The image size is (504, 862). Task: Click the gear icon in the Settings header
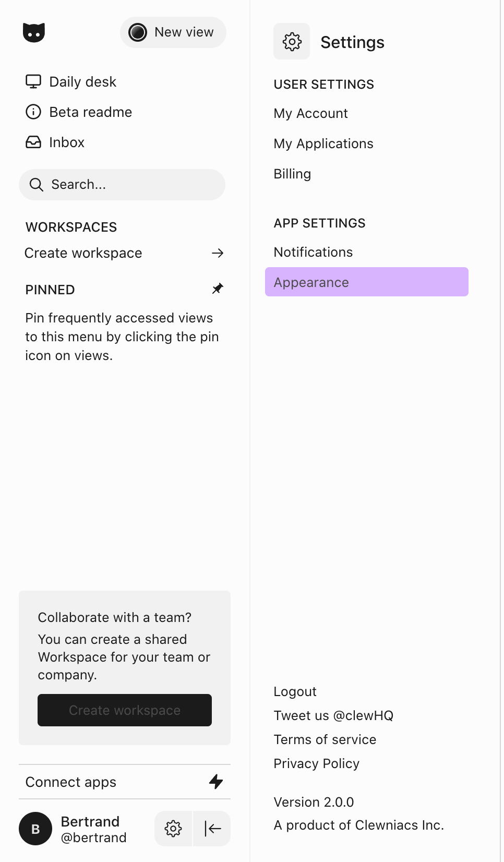(x=292, y=41)
